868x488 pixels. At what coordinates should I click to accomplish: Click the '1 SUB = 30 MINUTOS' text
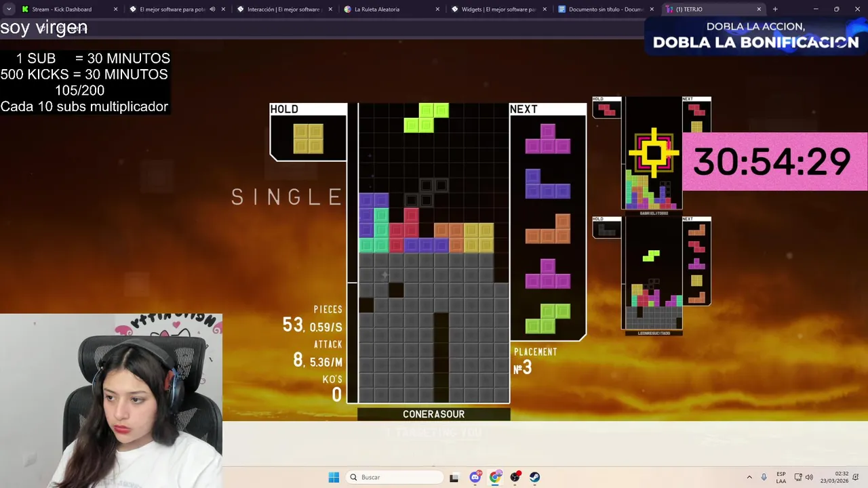(93, 58)
